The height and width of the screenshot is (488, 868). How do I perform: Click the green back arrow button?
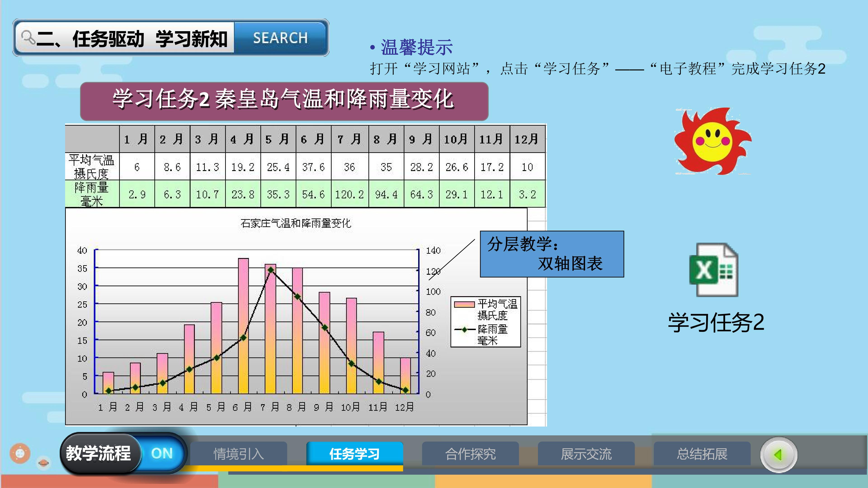click(x=779, y=455)
